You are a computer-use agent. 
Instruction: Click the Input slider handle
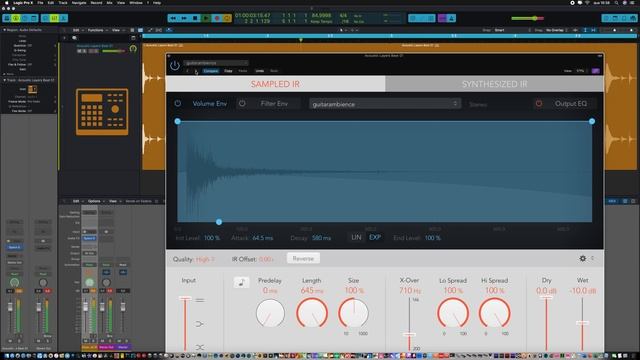pos(185,299)
